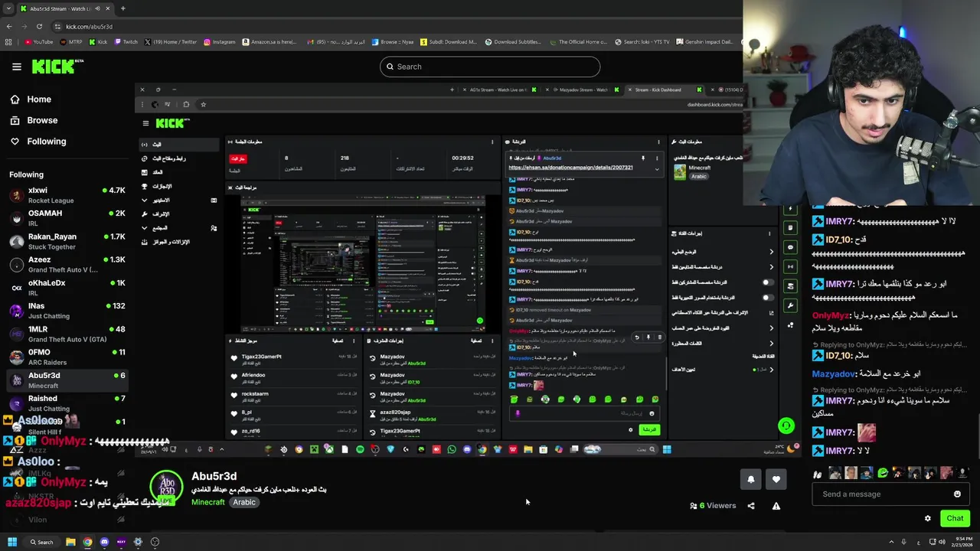
Task: Open the Kick hamburger menu
Action: tap(16, 67)
